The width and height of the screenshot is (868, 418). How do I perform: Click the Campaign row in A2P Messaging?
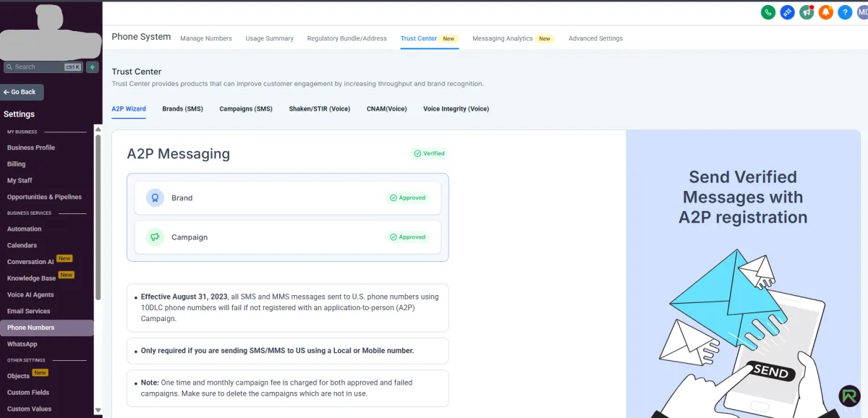click(x=287, y=236)
